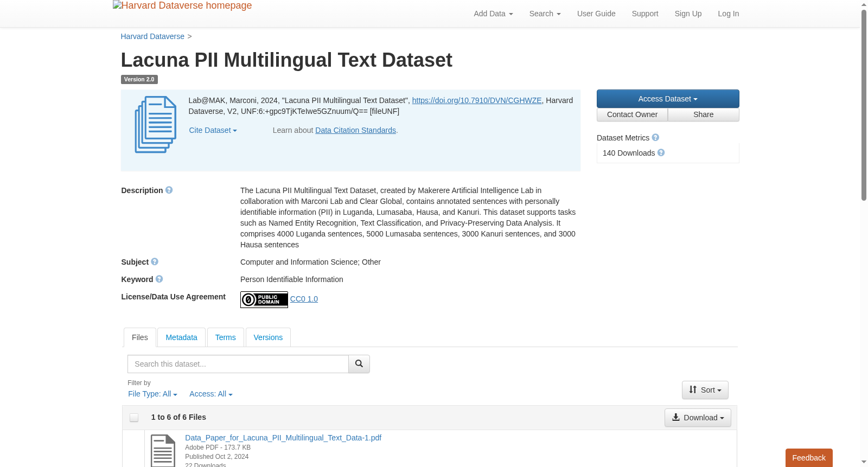Open User Guide from the navbar
868x467 pixels.
tap(596, 14)
